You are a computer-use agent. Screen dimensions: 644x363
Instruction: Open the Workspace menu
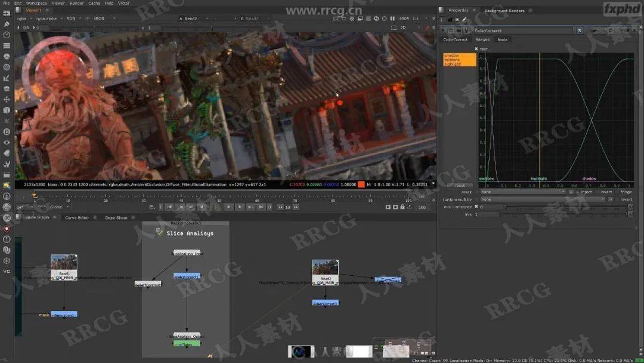click(x=36, y=3)
